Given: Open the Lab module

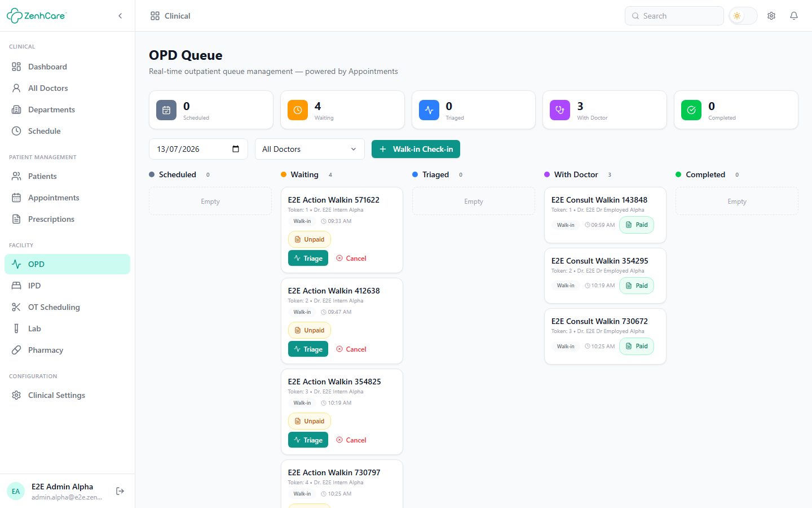Looking at the screenshot, I should (x=68, y=329).
